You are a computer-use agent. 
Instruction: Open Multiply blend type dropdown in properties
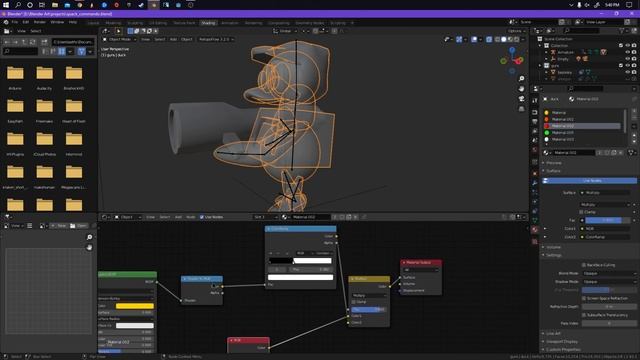(x=605, y=204)
